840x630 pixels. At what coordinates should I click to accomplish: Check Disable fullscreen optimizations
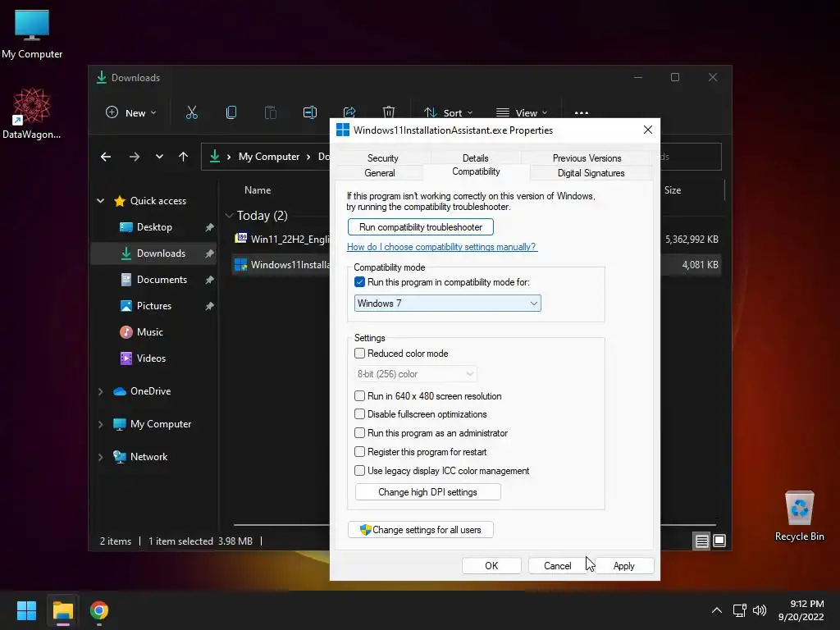point(359,414)
